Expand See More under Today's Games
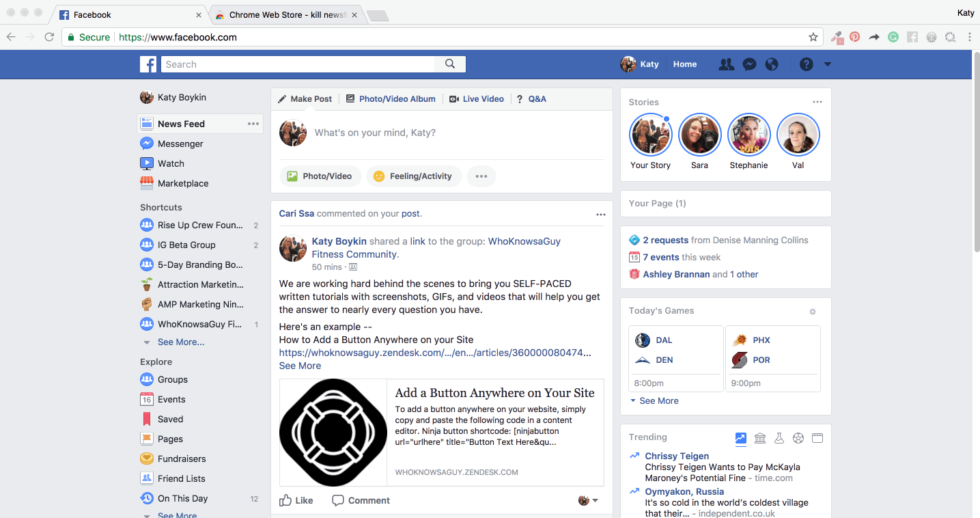This screenshot has height=518, width=980. click(x=658, y=400)
